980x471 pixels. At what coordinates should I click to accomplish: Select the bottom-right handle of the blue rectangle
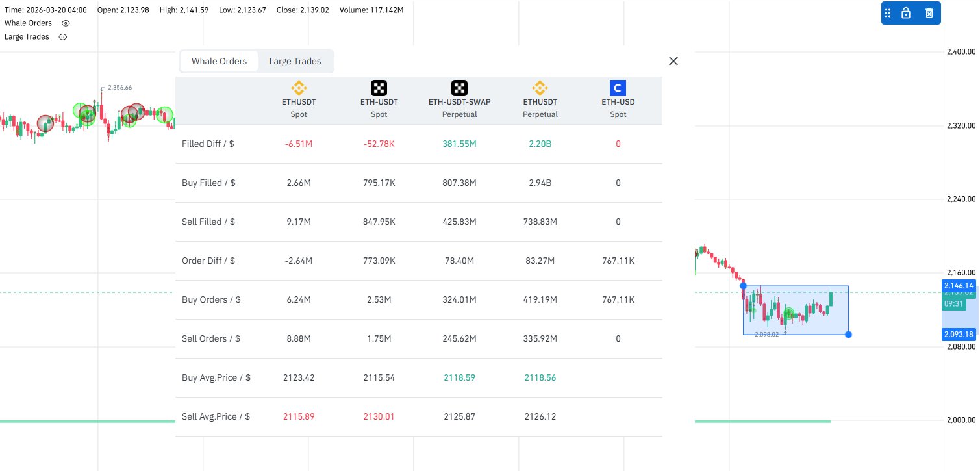848,335
